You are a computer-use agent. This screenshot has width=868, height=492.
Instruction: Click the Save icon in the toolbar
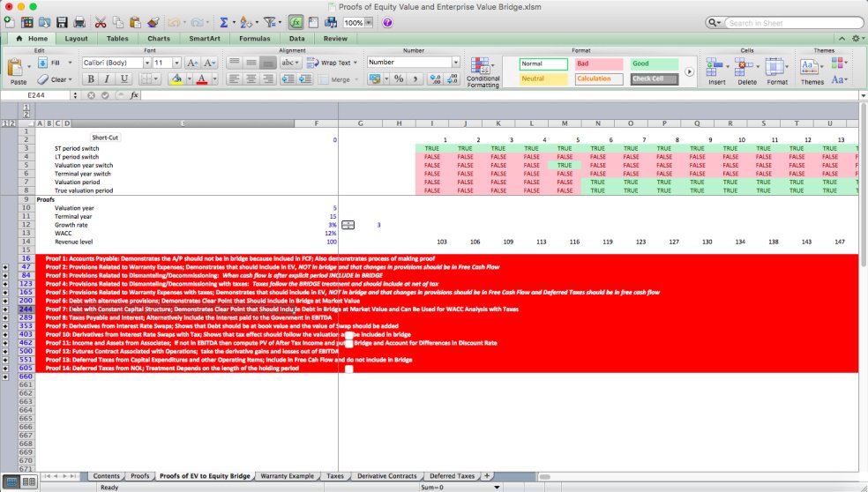click(61, 22)
